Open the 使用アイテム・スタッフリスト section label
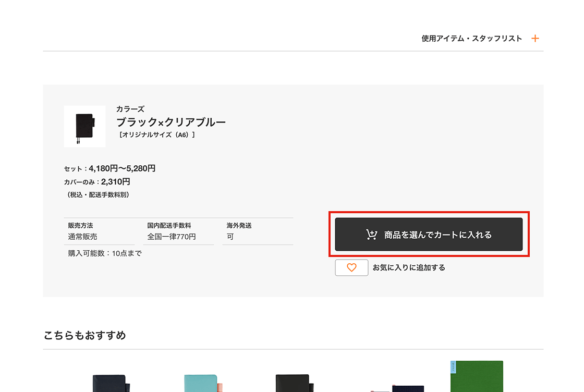584x392 pixels. pyautogui.click(x=471, y=39)
